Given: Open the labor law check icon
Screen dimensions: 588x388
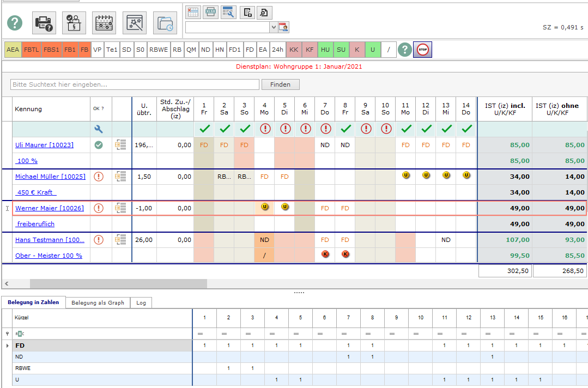Looking at the screenshot, I should pyautogui.click(x=74, y=23).
